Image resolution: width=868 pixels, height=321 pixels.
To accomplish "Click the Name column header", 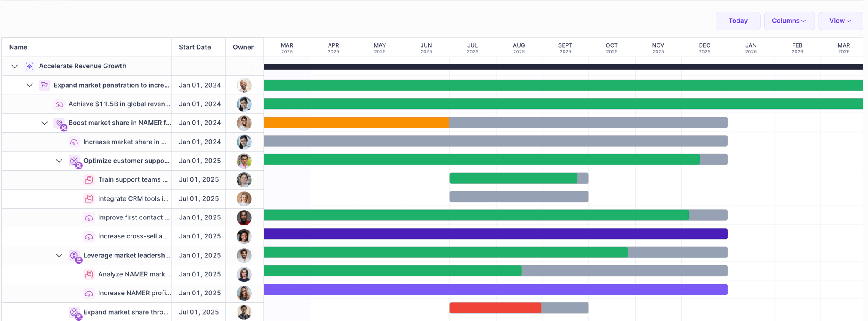I will point(18,47).
